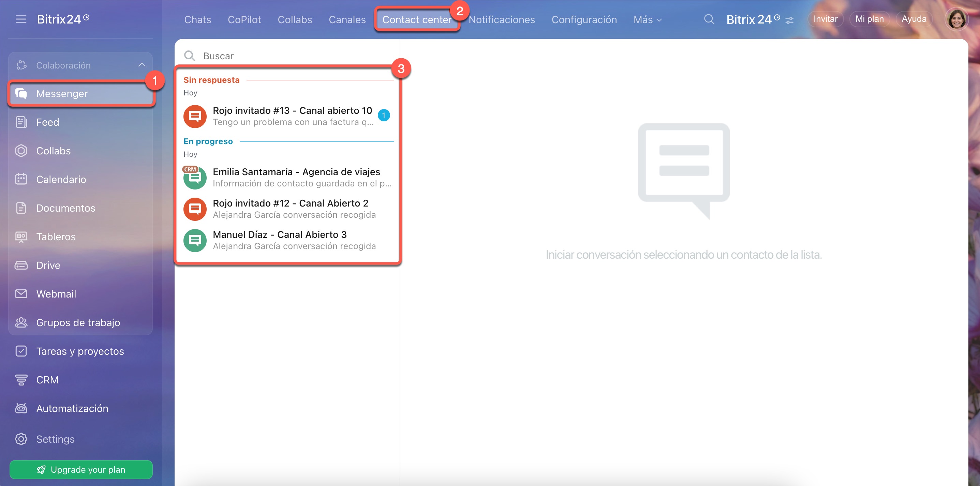The height and width of the screenshot is (486, 980).
Task: Open Grupos de trabajo from the sidebar
Action: 81,322
